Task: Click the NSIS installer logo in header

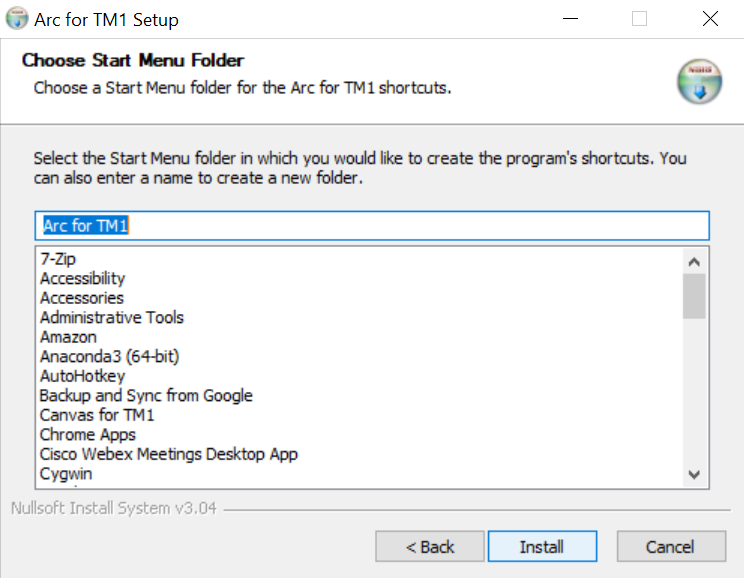Action: tap(698, 82)
